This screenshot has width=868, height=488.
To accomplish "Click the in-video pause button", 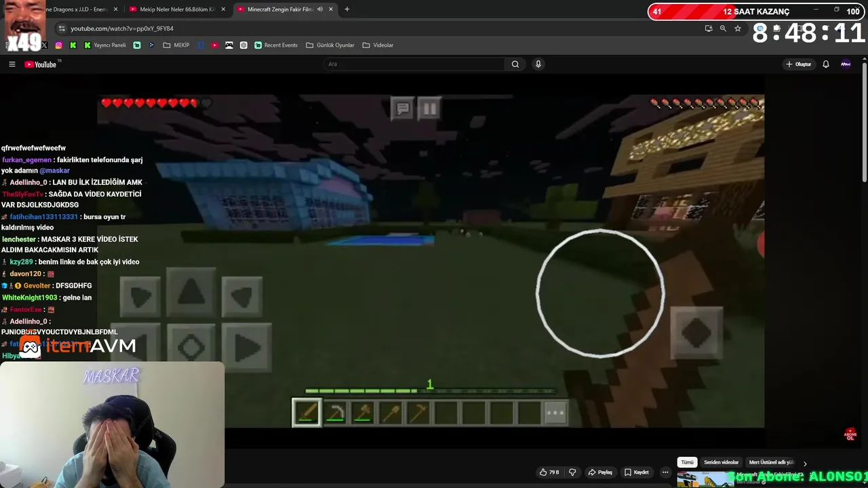I will pos(429,108).
